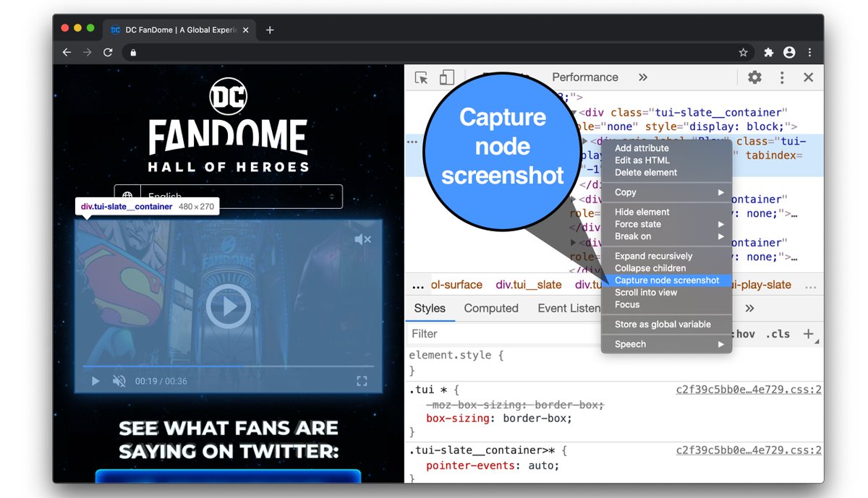
Task: Toggle the device toolbar emulation icon
Action: point(447,77)
